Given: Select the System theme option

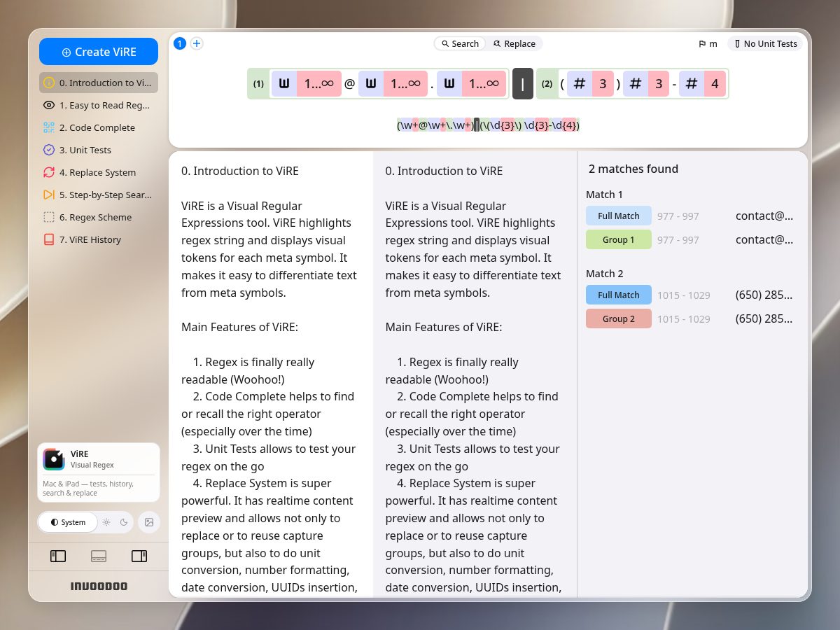Looking at the screenshot, I should click(x=68, y=522).
